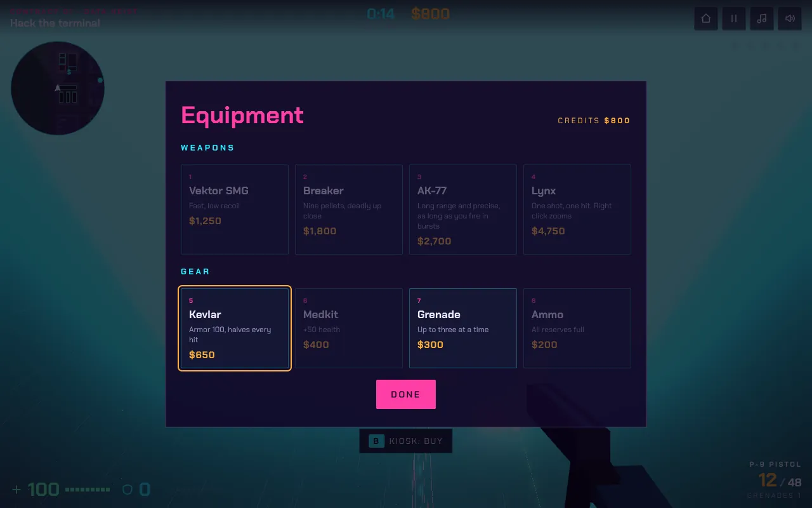Image resolution: width=812 pixels, height=508 pixels.
Task: Select the Breaker shotgun card
Action: (349, 210)
